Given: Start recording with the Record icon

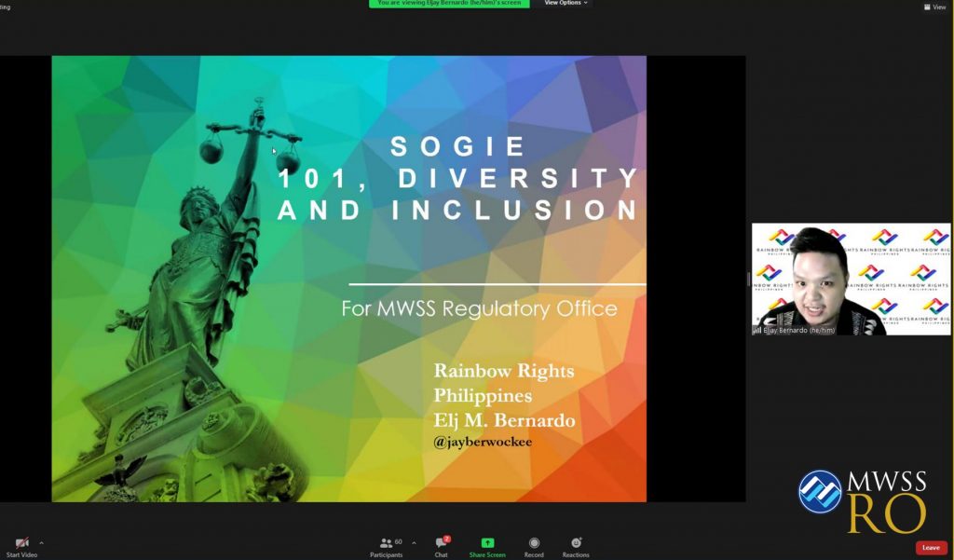Looking at the screenshot, I should point(534,543).
